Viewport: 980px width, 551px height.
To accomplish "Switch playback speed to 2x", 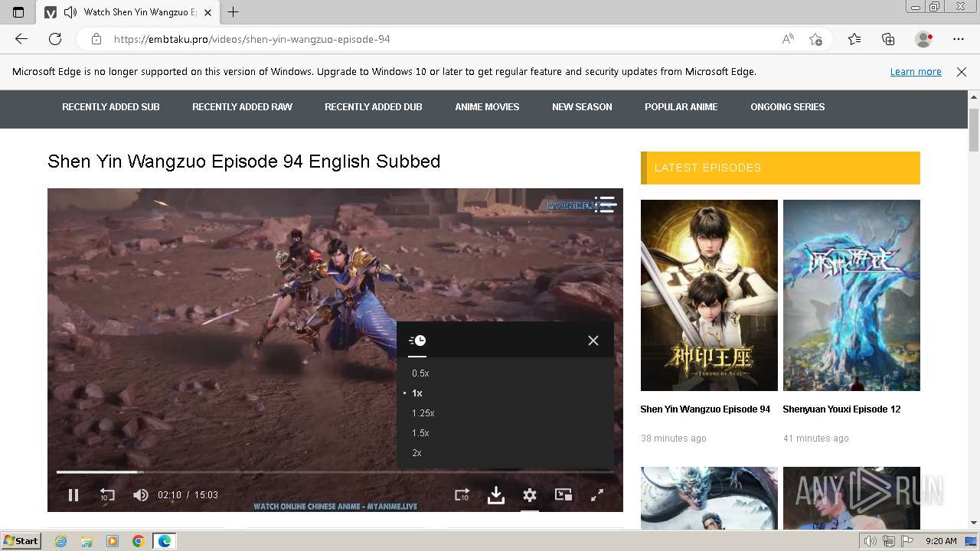I will (416, 453).
